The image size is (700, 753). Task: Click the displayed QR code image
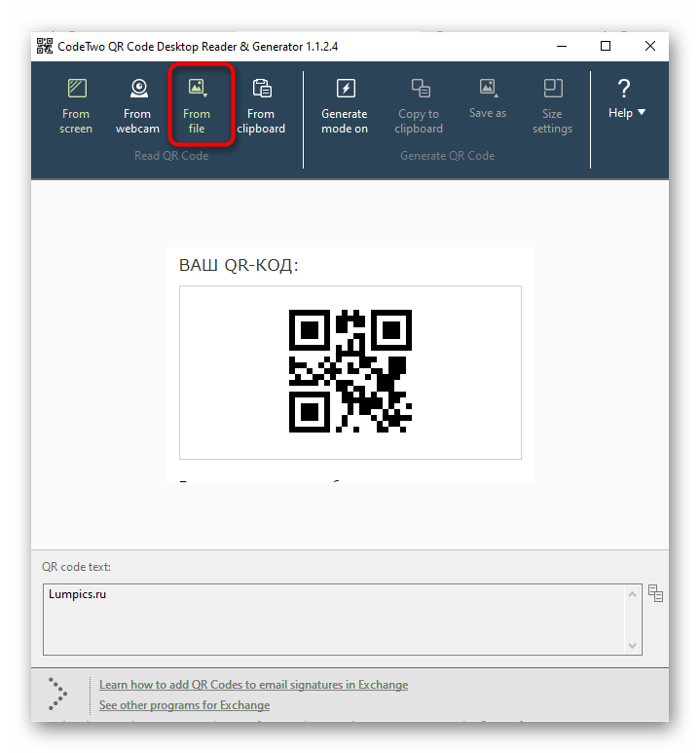pyautogui.click(x=350, y=371)
